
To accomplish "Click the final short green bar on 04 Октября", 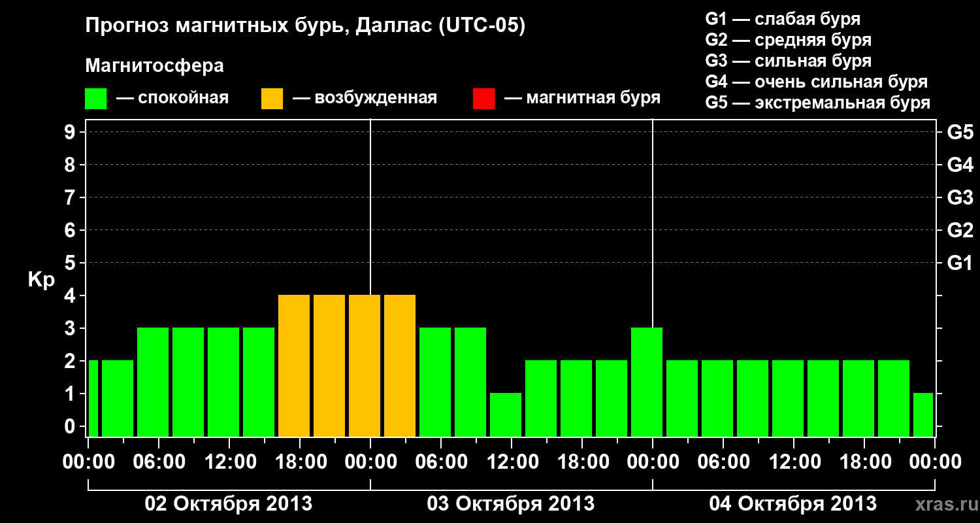I will [923, 414].
